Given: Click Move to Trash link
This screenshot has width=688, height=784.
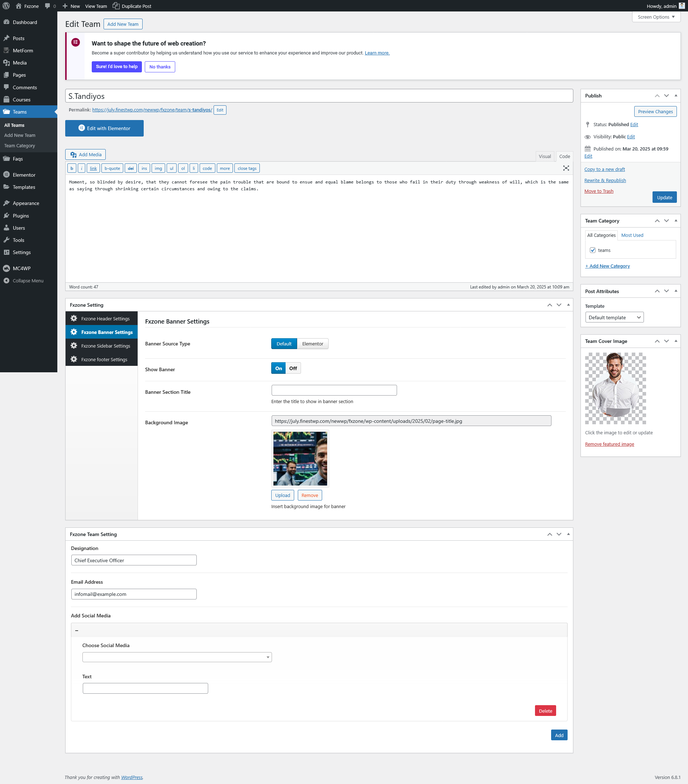Looking at the screenshot, I should point(599,191).
